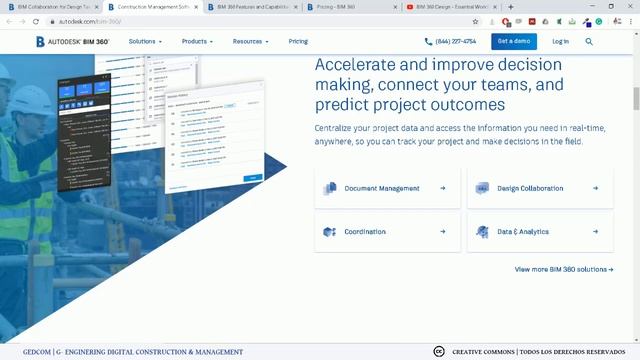Click the green circular Grammarly-style extension

pos(599,22)
